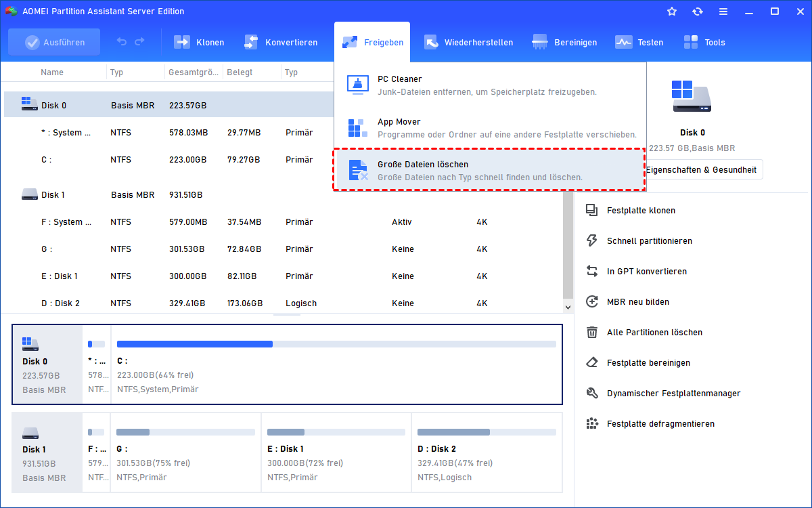Click the refresh icon in title bar
Screen dimensions: 812x508
click(698, 12)
